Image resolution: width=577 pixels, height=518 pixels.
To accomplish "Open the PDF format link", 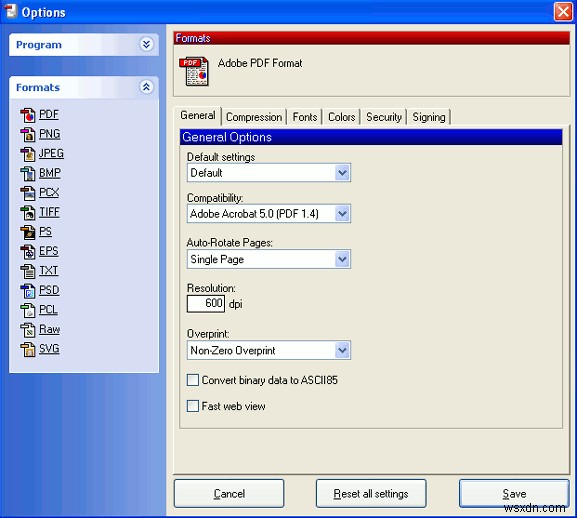I will [x=49, y=114].
